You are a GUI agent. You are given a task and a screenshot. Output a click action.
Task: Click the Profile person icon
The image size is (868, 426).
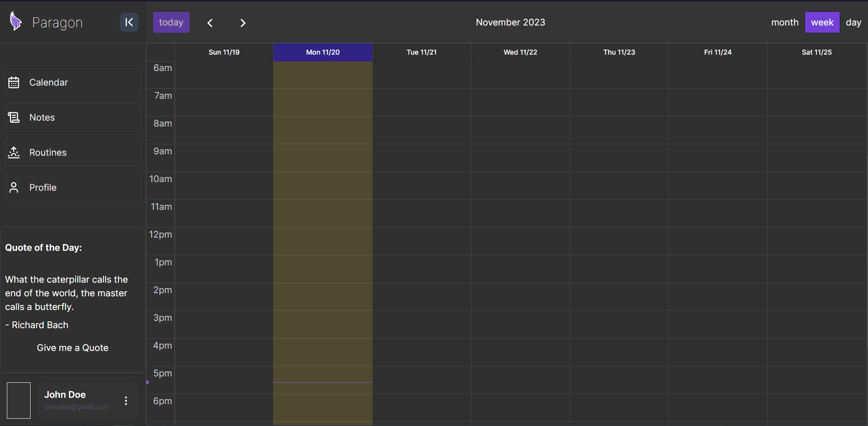click(14, 188)
